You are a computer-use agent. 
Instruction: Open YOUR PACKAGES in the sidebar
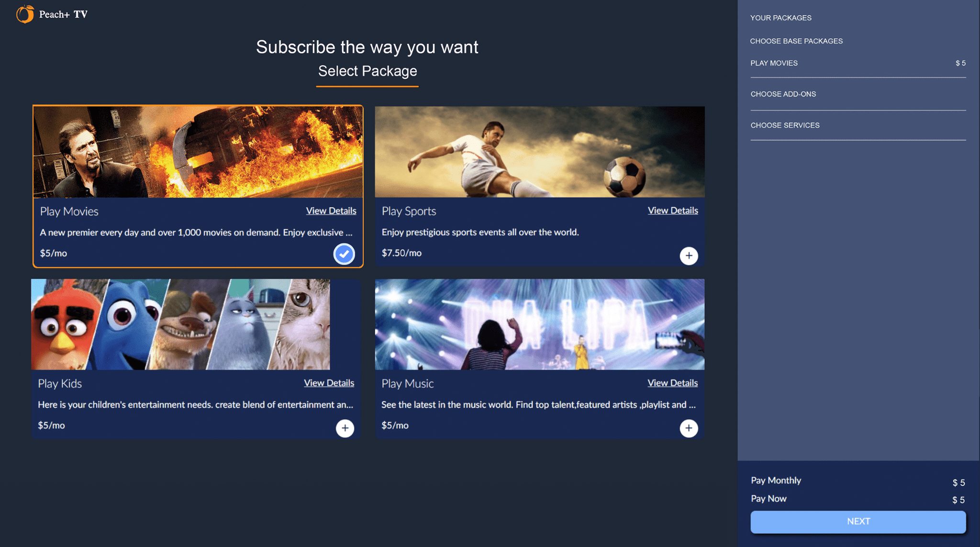(x=781, y=18)
